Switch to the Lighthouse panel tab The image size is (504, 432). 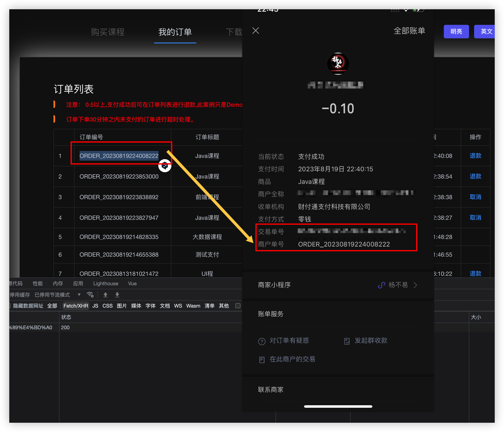tap(105, 283)
